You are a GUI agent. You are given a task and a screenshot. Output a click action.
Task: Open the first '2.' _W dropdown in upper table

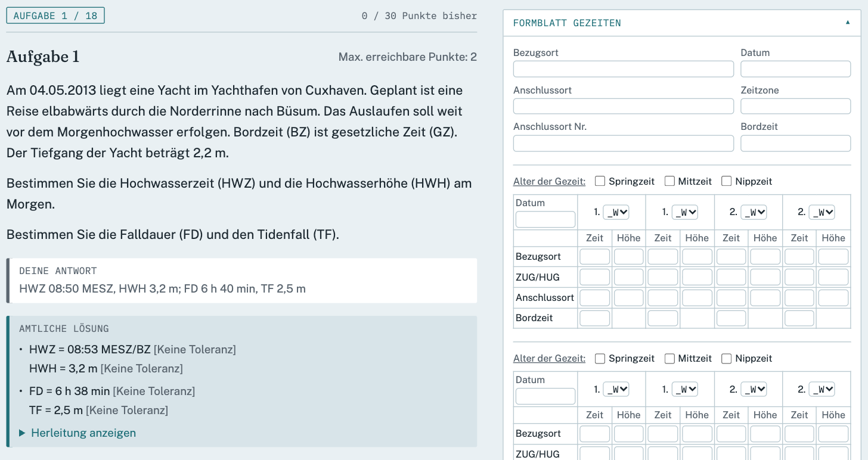(x=754, y=212)
